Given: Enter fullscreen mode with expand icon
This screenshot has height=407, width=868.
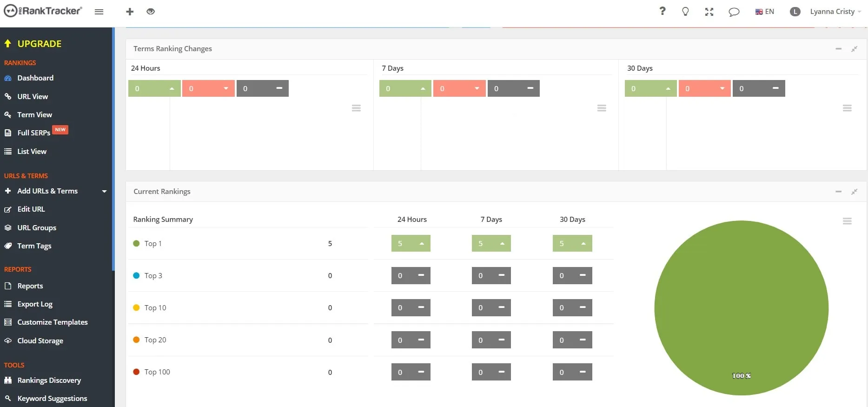Looking at the screenshot, I should tap(709, 12).
